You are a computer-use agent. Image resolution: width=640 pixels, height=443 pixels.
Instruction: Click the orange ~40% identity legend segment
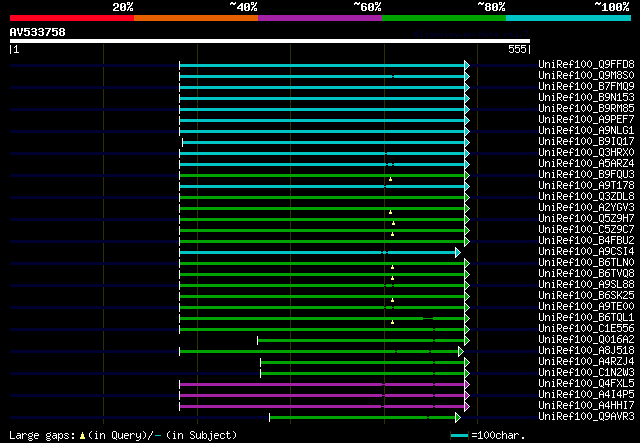click(x=196, y=18)
